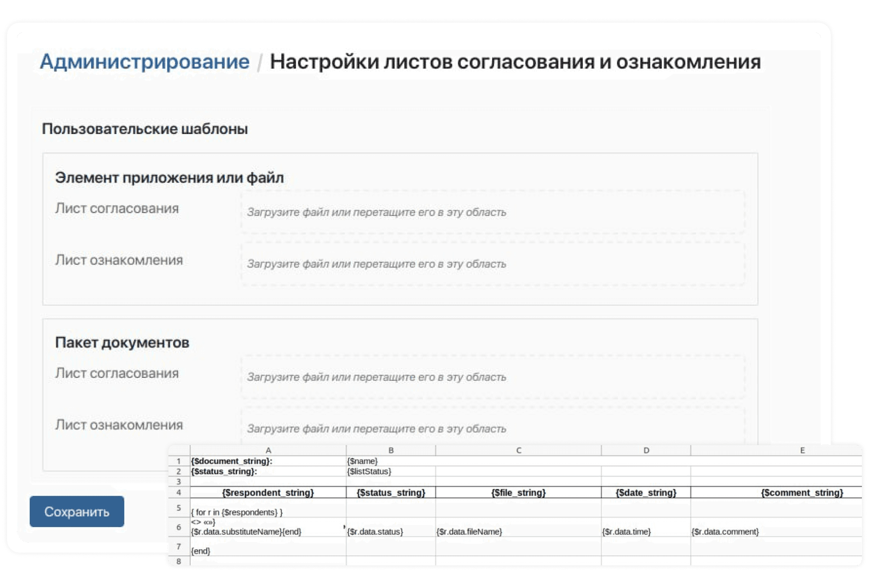
Task: Upload file for Лист согласования under Элемент приложения
Action: point(493,212)
